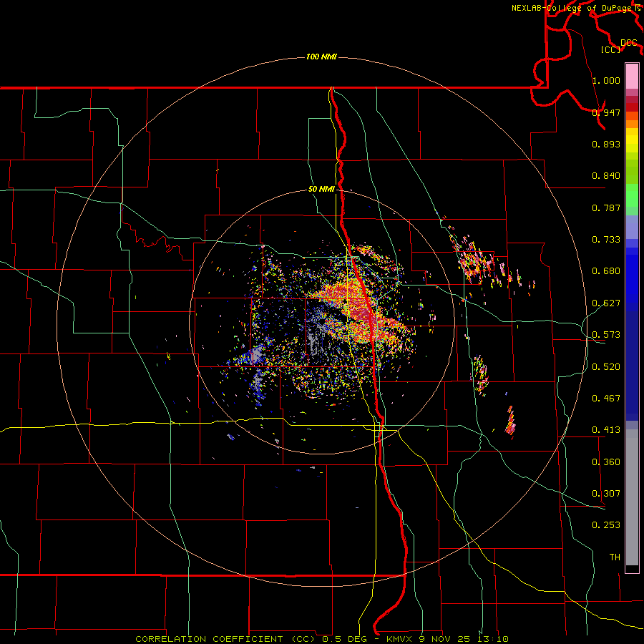
Task: Click the 100 NMI range ring label
Action: point(321,57)
